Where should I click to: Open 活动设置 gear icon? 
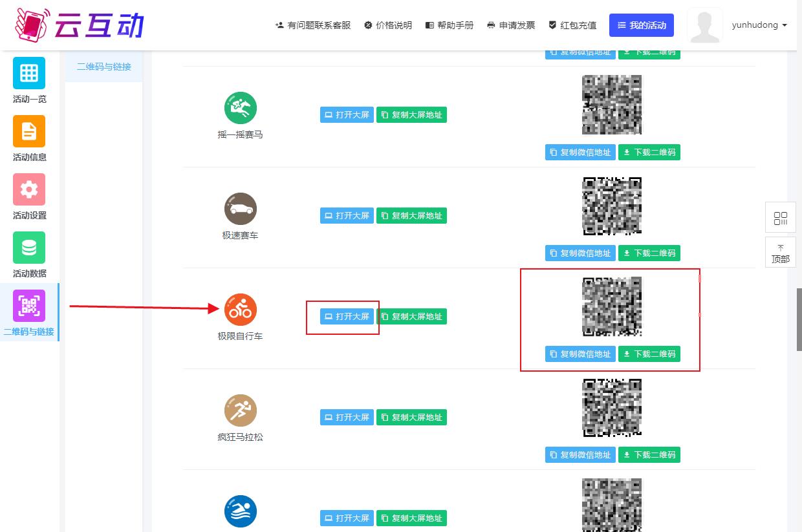coord(29,189)
